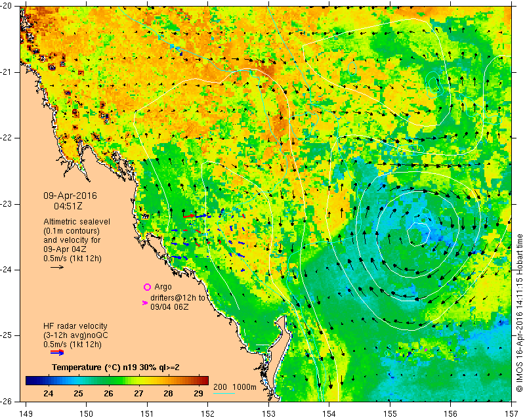Click the 149 longitude axis label
The image size is (525, 420).
26,414
